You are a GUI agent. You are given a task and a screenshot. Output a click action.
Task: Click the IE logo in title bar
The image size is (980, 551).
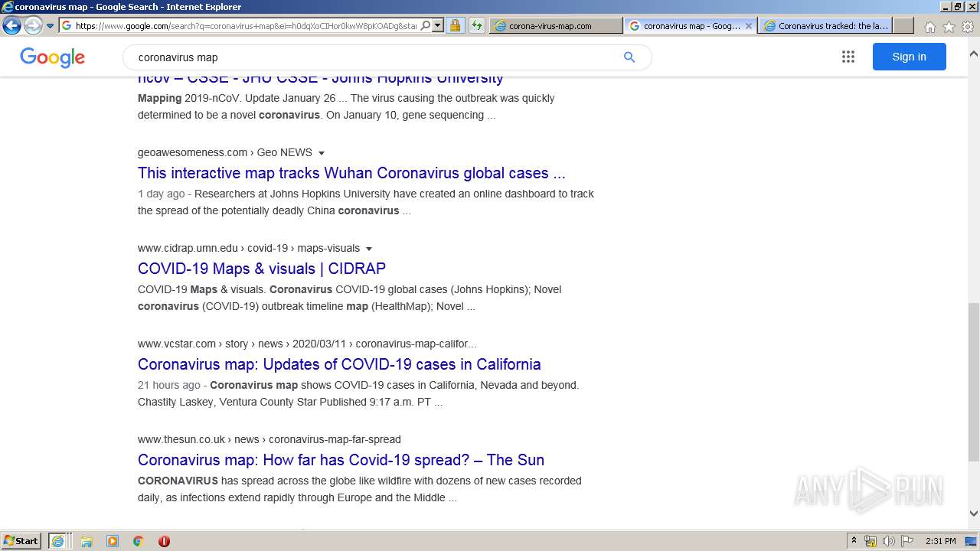7,7
